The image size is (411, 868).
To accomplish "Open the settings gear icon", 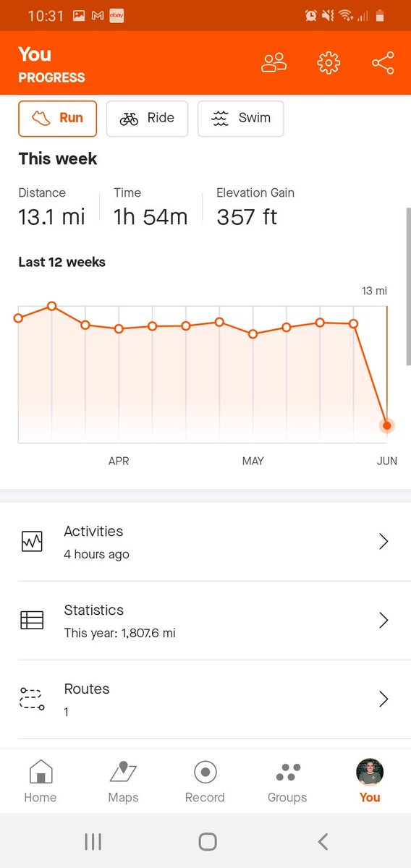I will point(329,63).
